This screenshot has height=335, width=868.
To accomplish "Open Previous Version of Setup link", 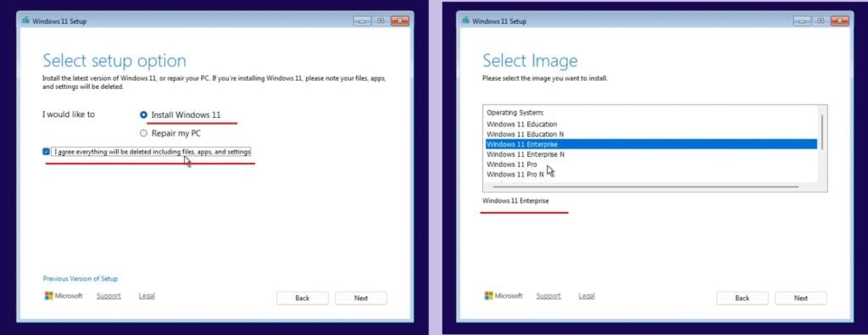I will (x=81, y=278).
